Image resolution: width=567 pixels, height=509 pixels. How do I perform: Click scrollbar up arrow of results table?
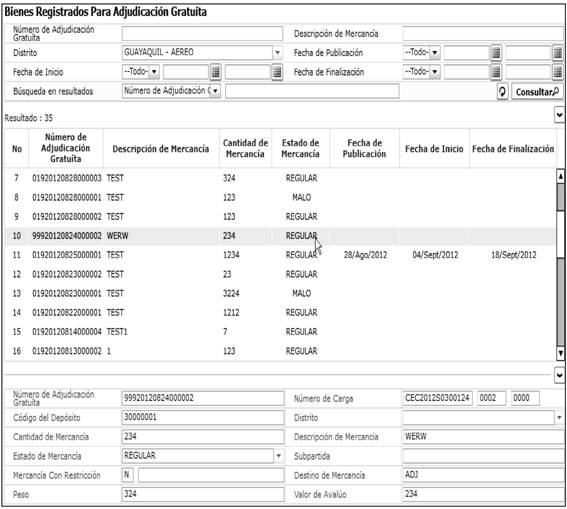point(560,176)
